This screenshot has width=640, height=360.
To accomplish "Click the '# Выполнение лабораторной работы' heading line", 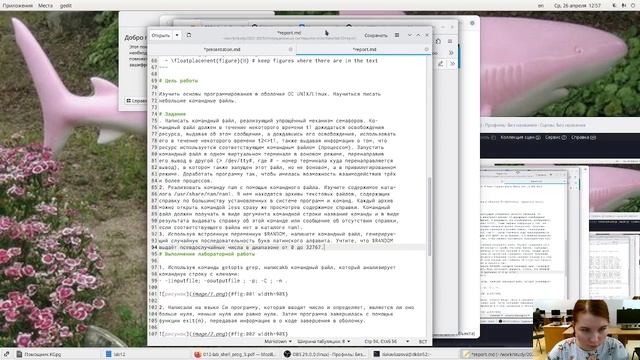I will (207, 254).
